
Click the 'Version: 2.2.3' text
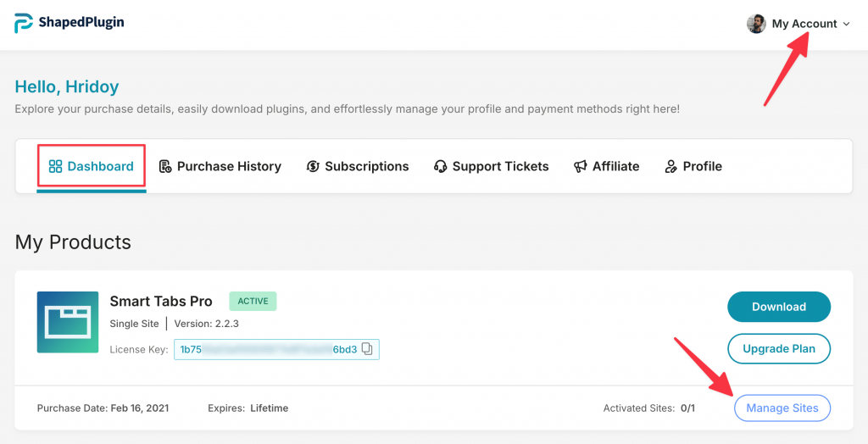[x=207, y=324]
